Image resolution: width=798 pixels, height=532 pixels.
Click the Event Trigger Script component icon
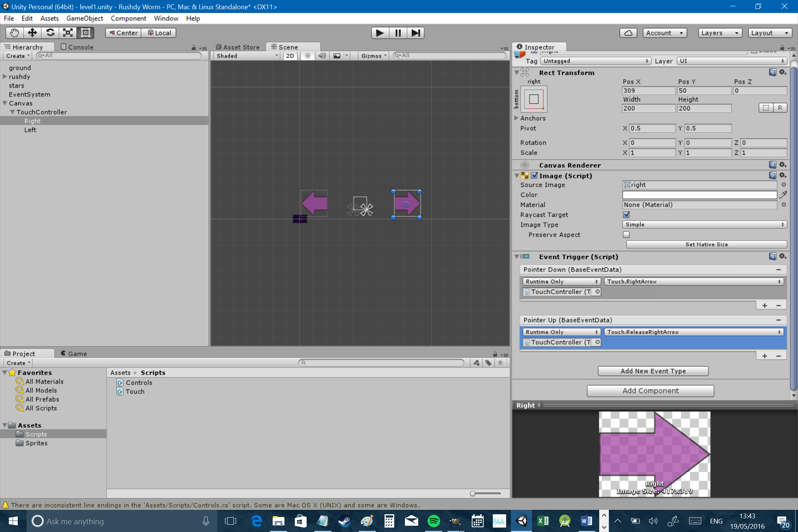pyautogui.click(x=525, y=256)
